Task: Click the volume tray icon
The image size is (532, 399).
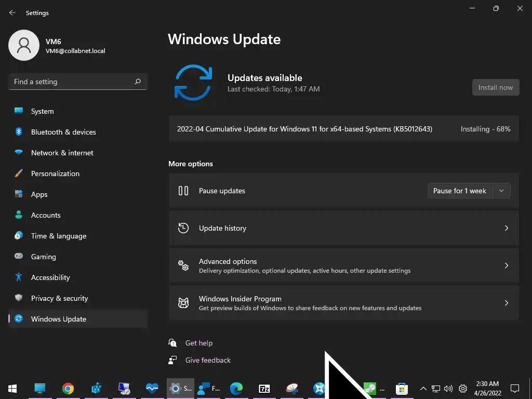Action: 448,389
